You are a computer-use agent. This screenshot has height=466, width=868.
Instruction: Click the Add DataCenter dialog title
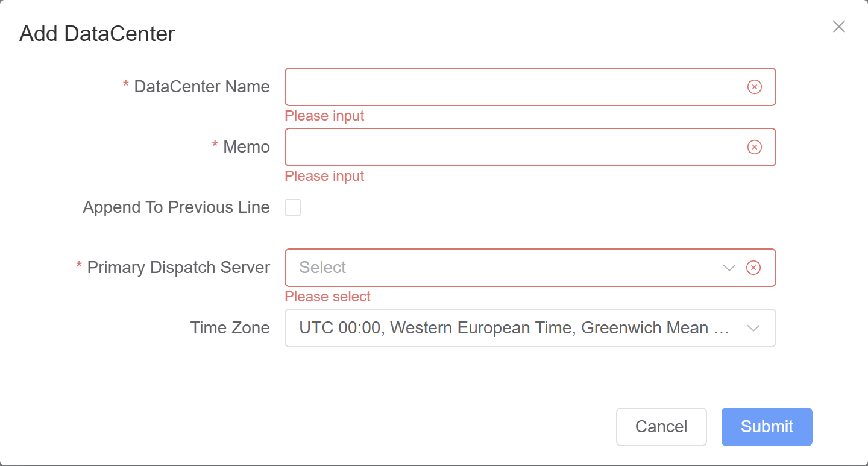[97, 34]
